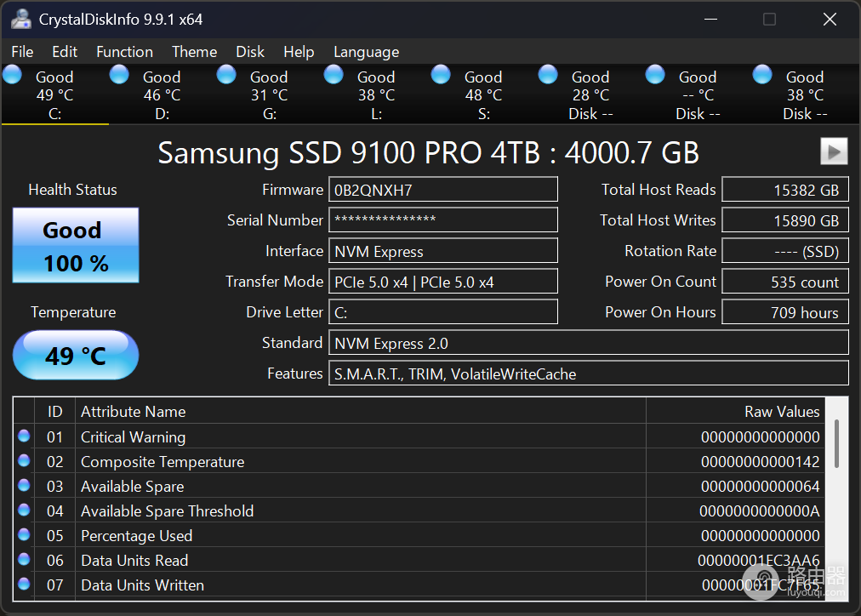This screenshot has height=616, width=861.
Task: Click the Raw Values column header
Action: [x=736, y=411]
